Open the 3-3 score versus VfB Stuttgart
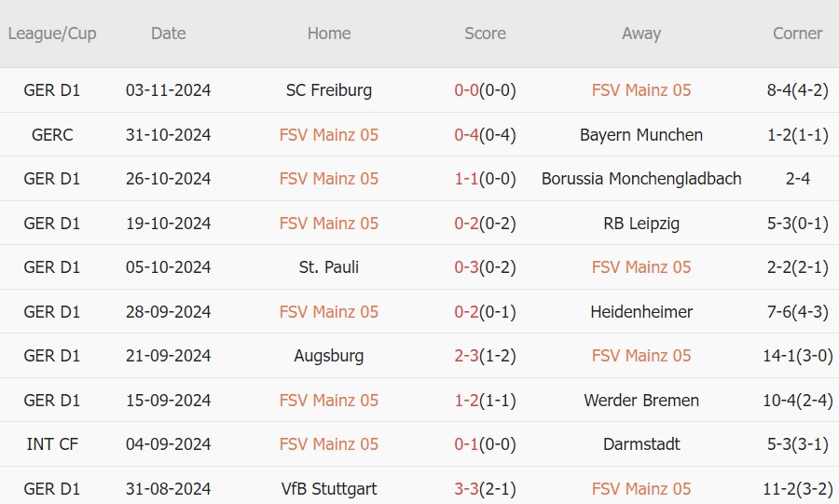 click(x=467, y=489)
